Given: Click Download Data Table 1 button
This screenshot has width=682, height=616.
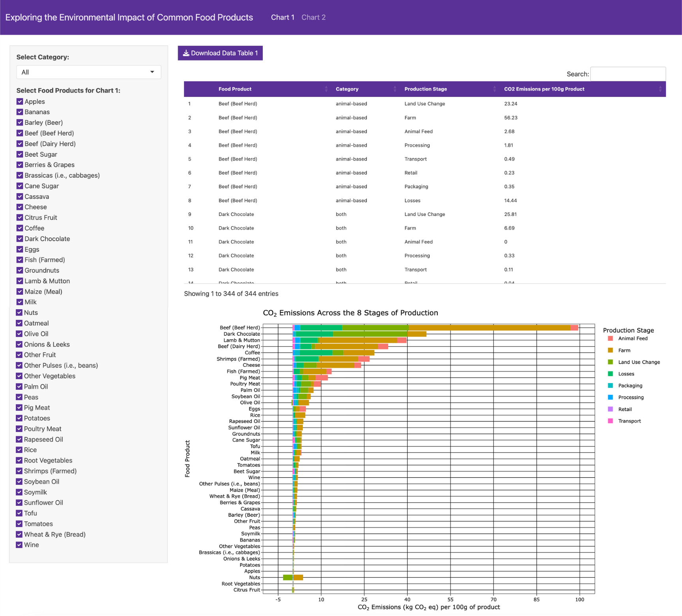Looking at the screenshot, I should coord(220,53).
